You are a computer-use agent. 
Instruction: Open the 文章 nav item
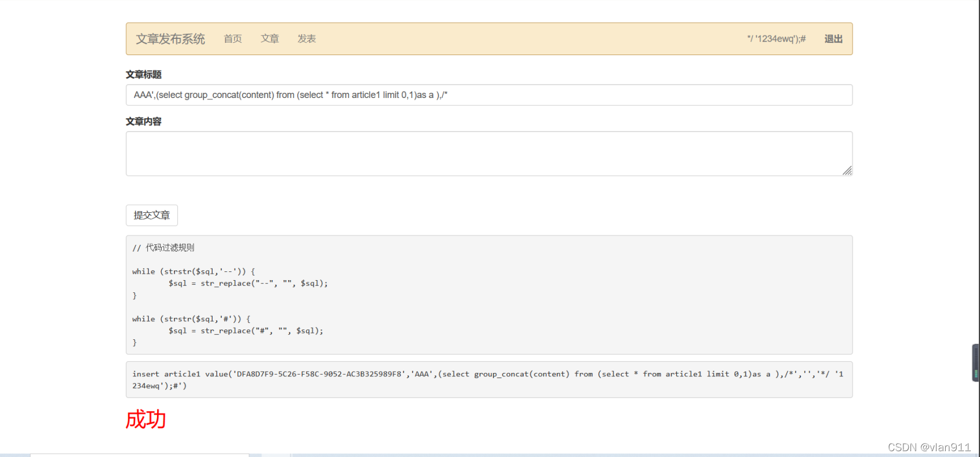270,39
